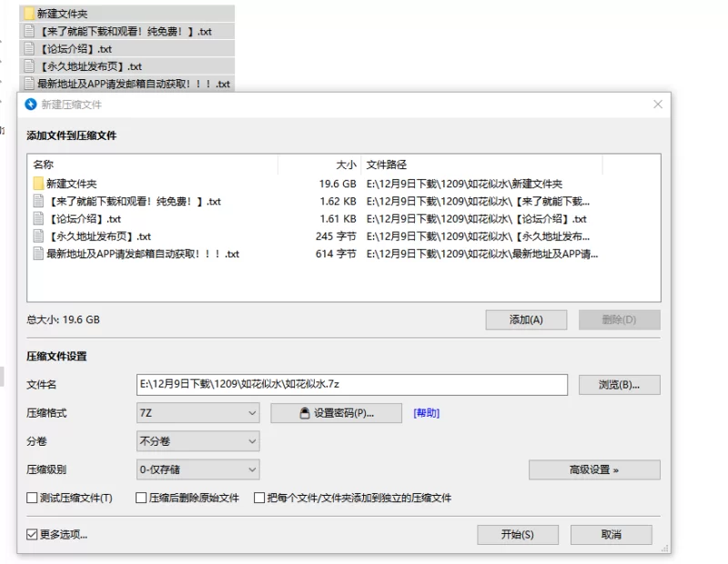Start compression with 开始(S)
Image resolution: width=728 pixels, height=564 pixels.
coord(518,535)
